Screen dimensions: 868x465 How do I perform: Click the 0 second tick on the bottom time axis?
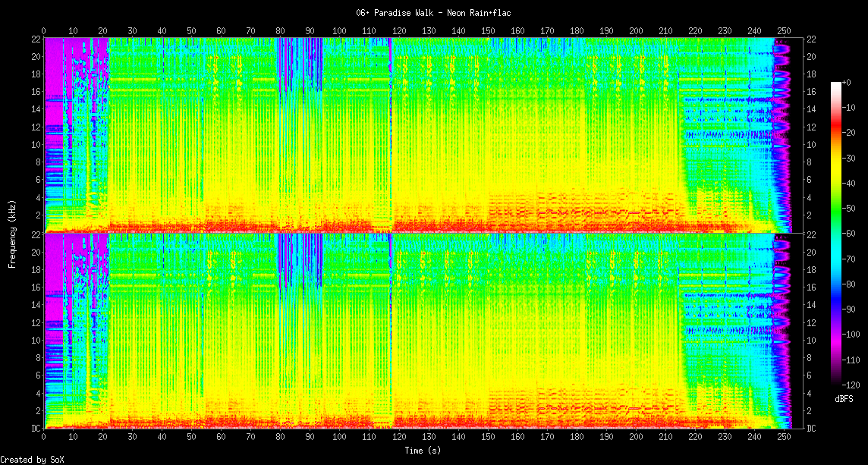tap(43, 438)
